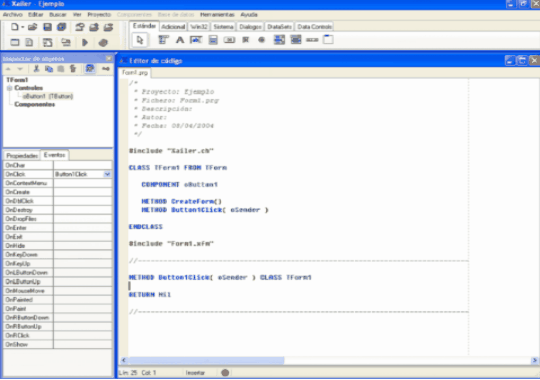The image size is (540, 380).
Task: Switch to the Eventos tab
Action: tap(54, 155)
